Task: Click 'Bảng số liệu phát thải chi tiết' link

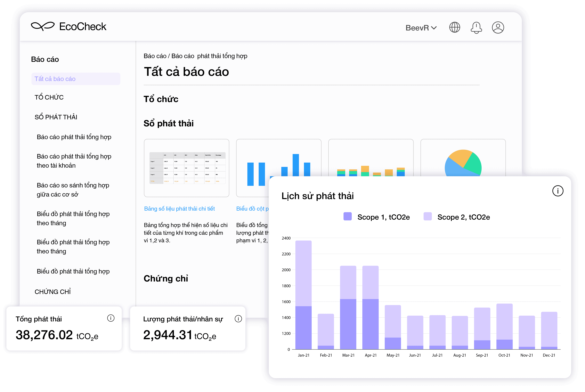Action: click(x=179, y=209)
